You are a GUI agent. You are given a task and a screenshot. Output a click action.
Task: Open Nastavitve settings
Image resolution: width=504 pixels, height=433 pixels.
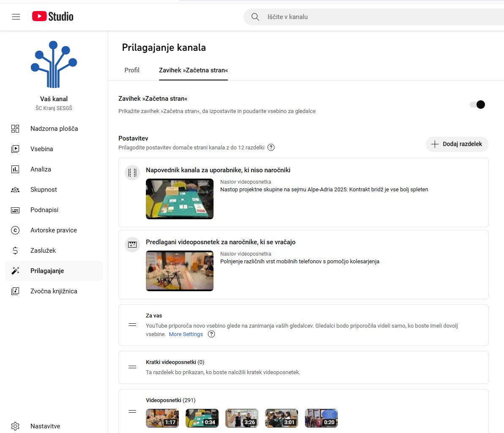pyautogui.click(x=45, y=426)
